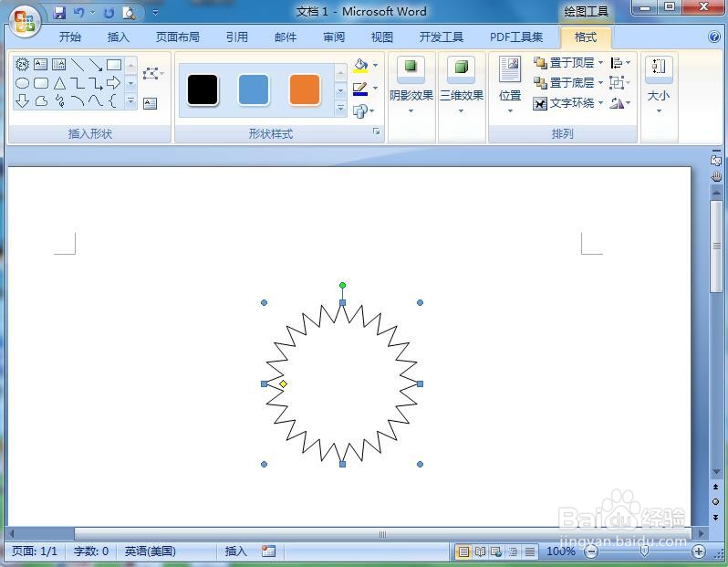Select the rounded rectangle shape
The height and width of the screenshot is (567, 728).
tap(40, 83)
